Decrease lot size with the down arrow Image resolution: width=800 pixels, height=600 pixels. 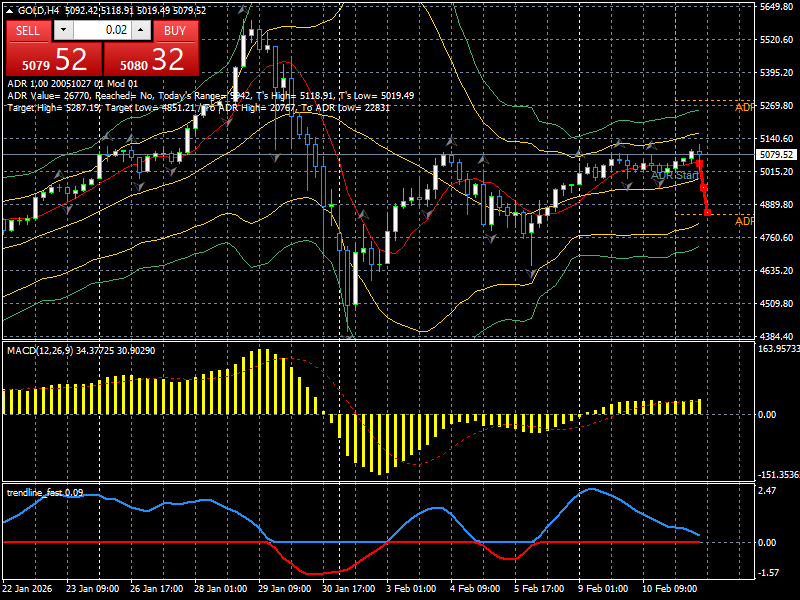63,30
